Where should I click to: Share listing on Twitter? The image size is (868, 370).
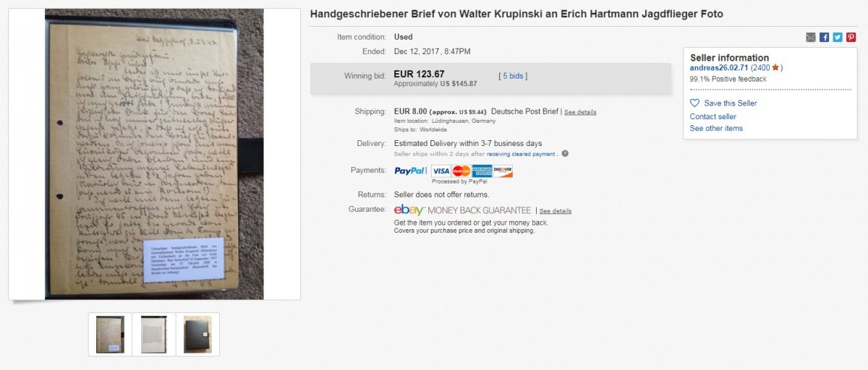point(838,38)
